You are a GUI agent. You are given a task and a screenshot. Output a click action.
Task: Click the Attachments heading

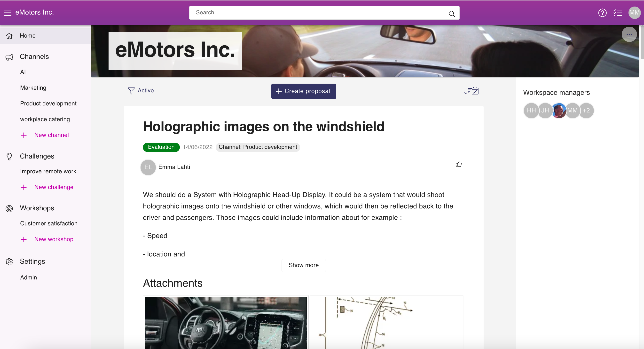coord(173,284)
